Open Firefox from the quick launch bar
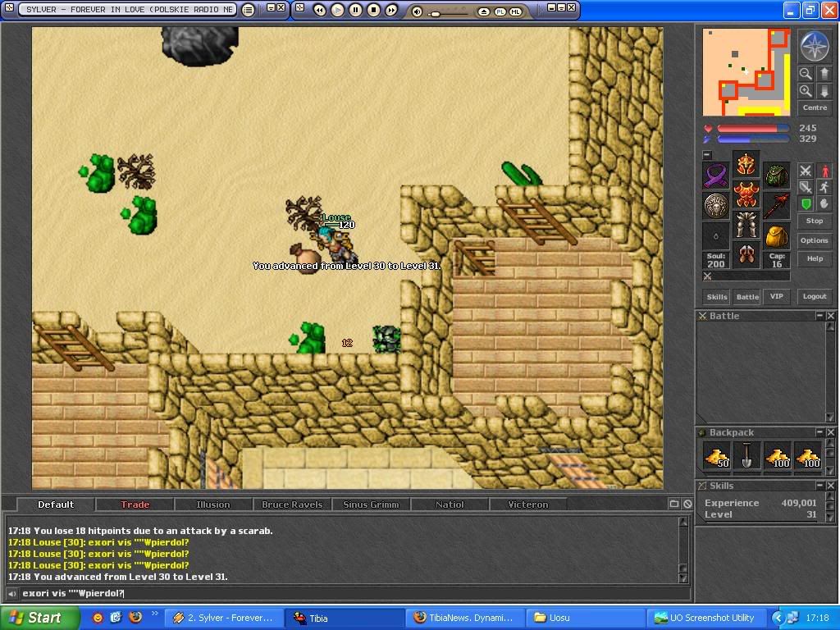Viewport: 840px width, 630px height. tap(135, 617)
